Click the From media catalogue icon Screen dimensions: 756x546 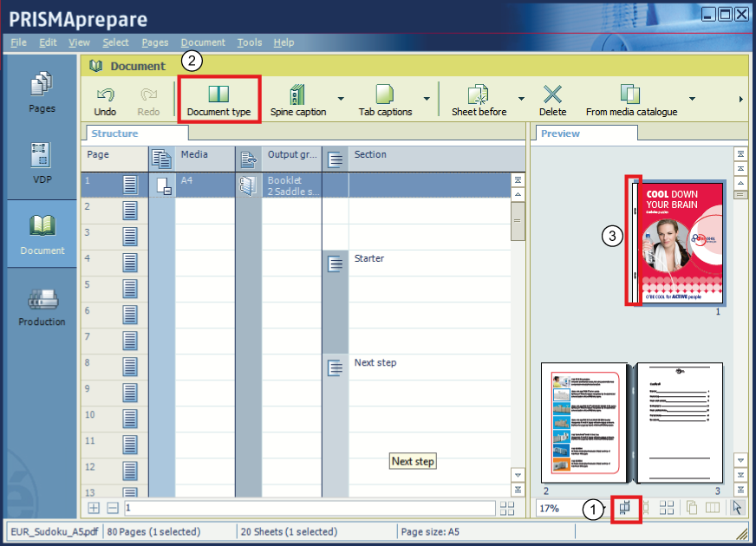tap(630, 94)
